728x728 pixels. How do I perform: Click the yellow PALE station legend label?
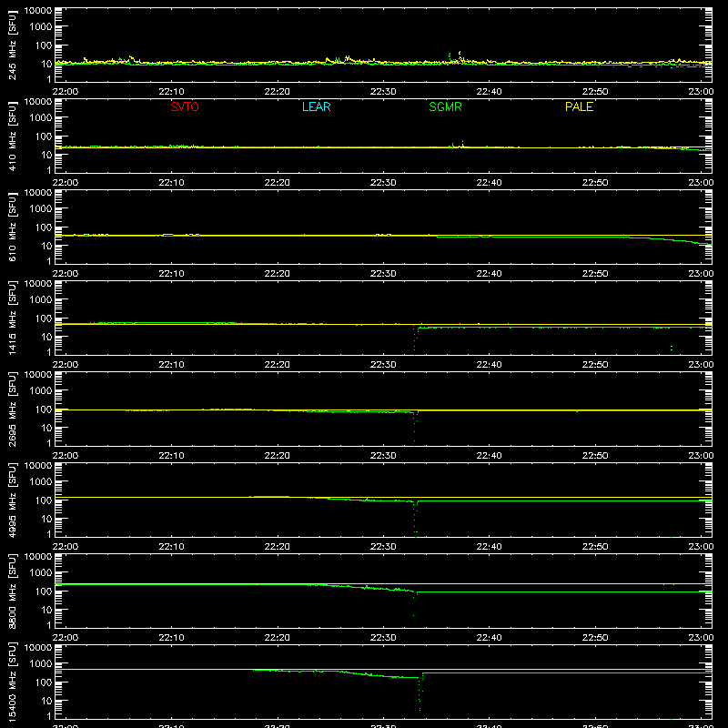click(579, 106)
